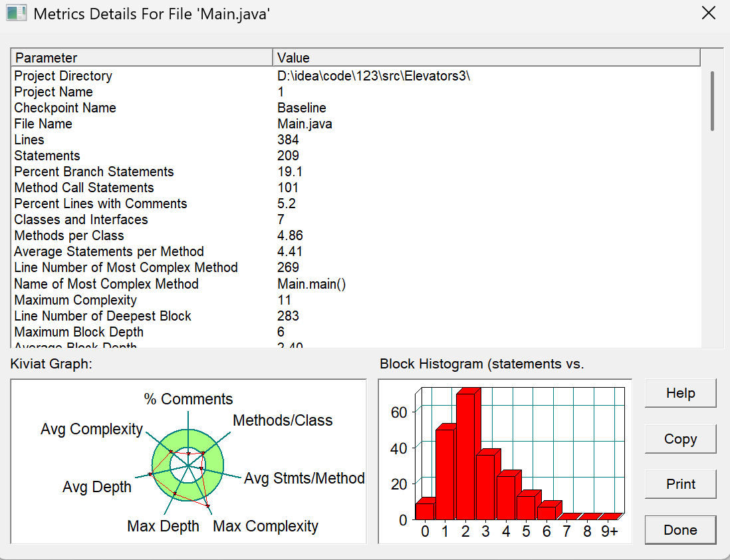Click the Avg Stmts/Method Kiviat label
This screenshot has width=730, height=560.
[304, 478]
